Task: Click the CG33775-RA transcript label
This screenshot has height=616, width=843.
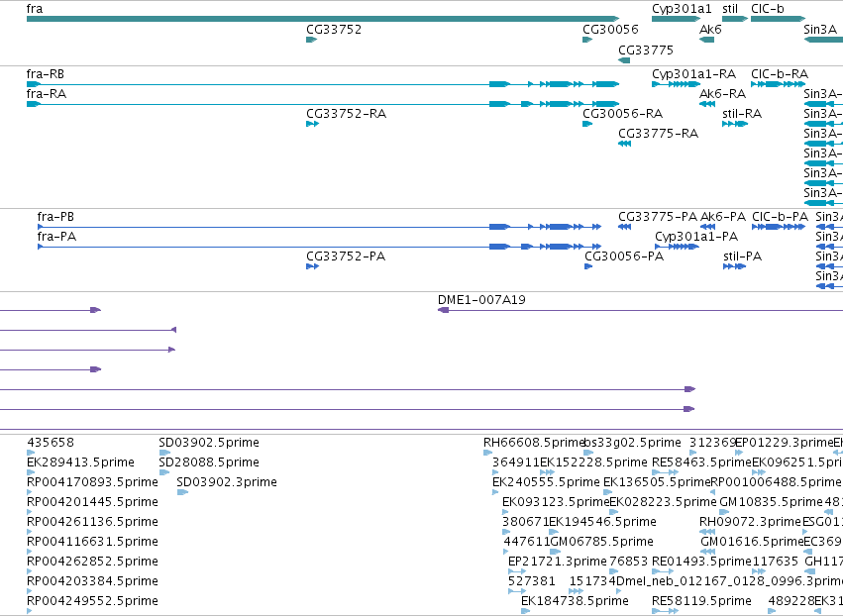Action: (658, 134)
